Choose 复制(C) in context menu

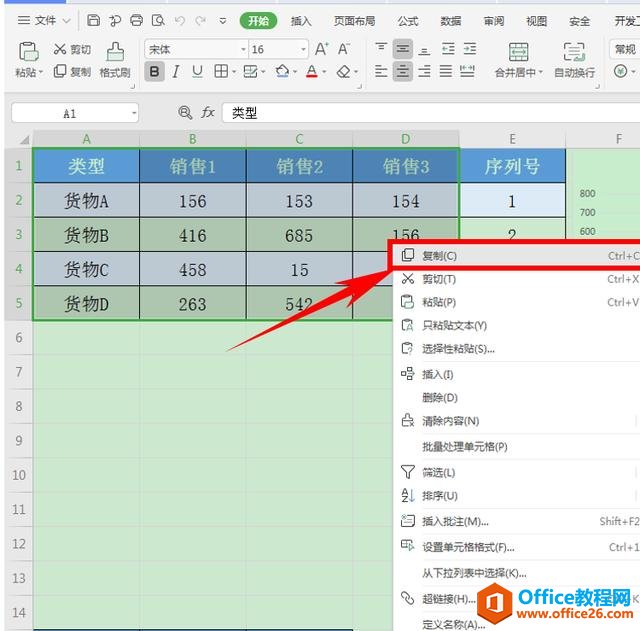point(516,256)
